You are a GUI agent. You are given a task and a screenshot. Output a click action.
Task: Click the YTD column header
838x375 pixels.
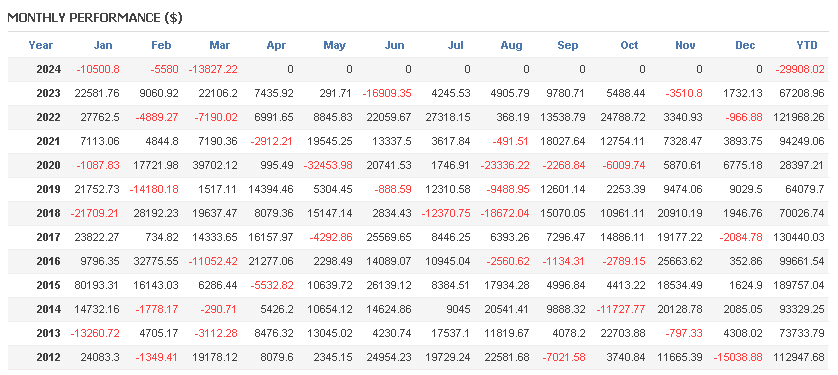point(806,45)
